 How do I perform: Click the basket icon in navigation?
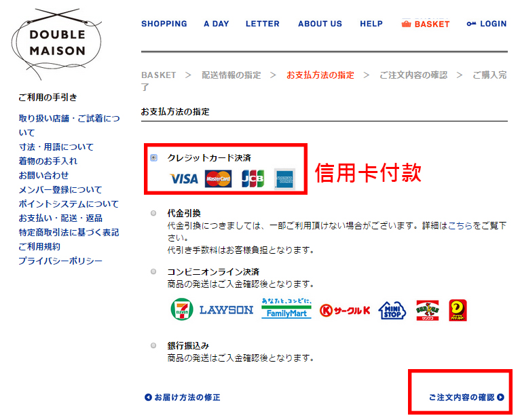click(x=406, y=24)
